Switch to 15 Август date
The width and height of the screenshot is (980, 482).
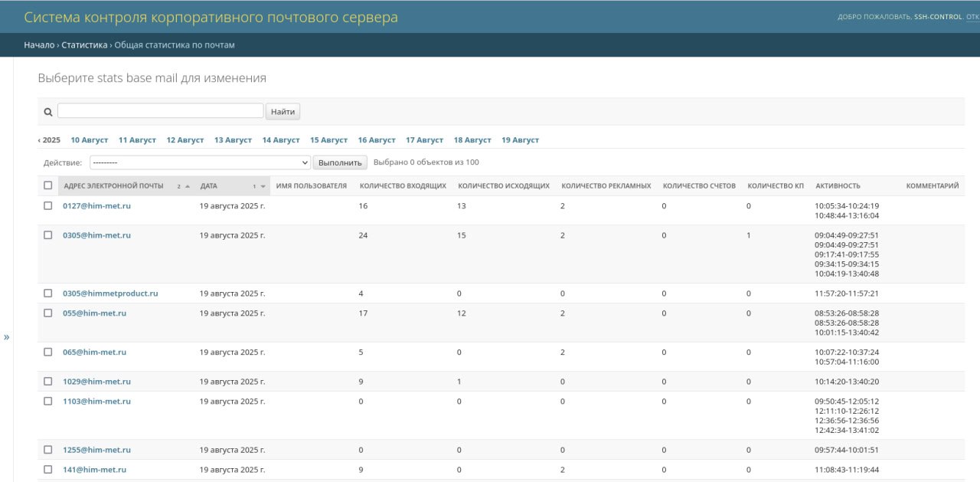point(328,140)
